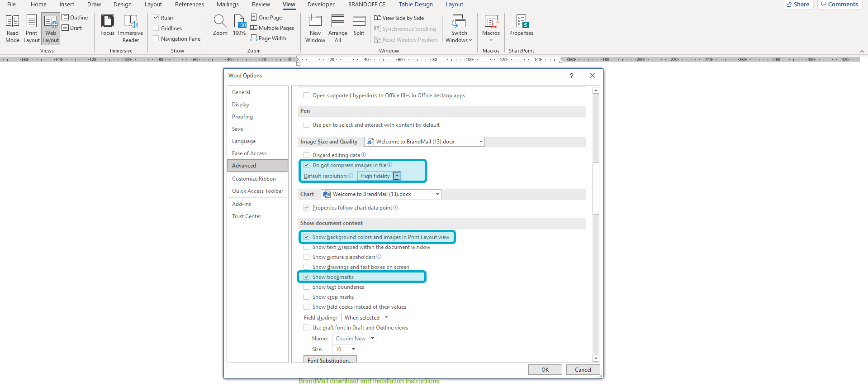Open Switch Windows menu
The height and width of the screenshot is (392, 868).
(x=459, y=29)
